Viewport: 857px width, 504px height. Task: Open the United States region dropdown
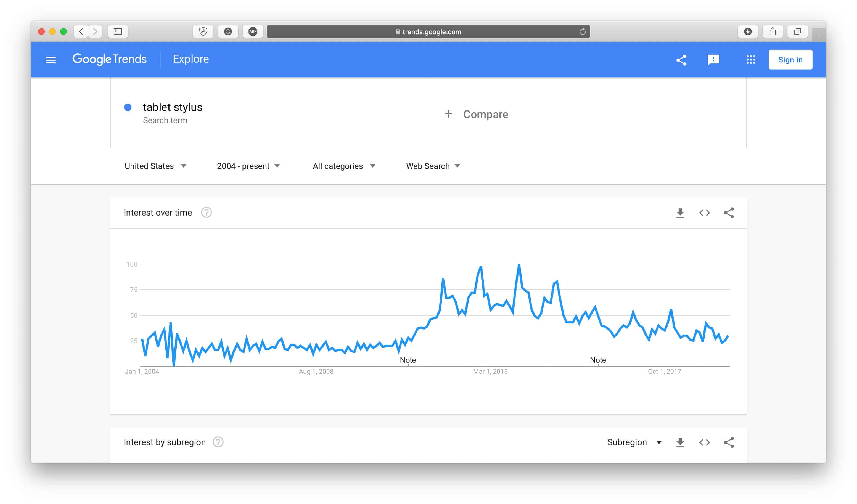click(155, 166)
